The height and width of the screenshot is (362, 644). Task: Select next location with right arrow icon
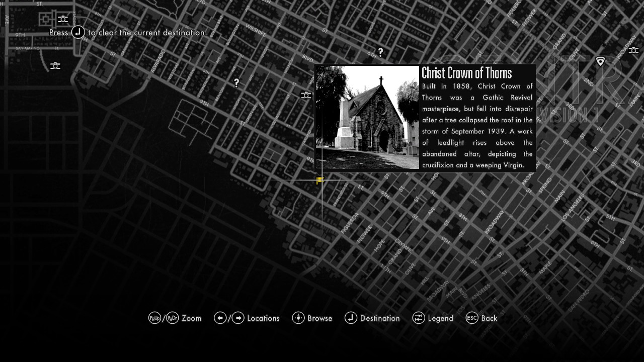(x=238, y=318)
